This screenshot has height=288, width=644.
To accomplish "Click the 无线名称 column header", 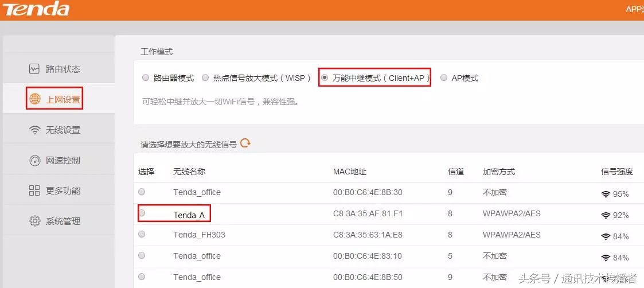I will (x=189, y=172).
